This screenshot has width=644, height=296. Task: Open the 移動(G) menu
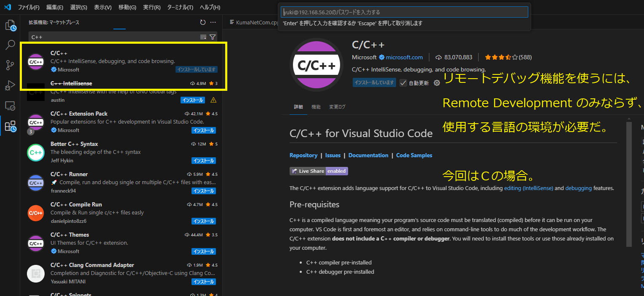tap(127, 8)
